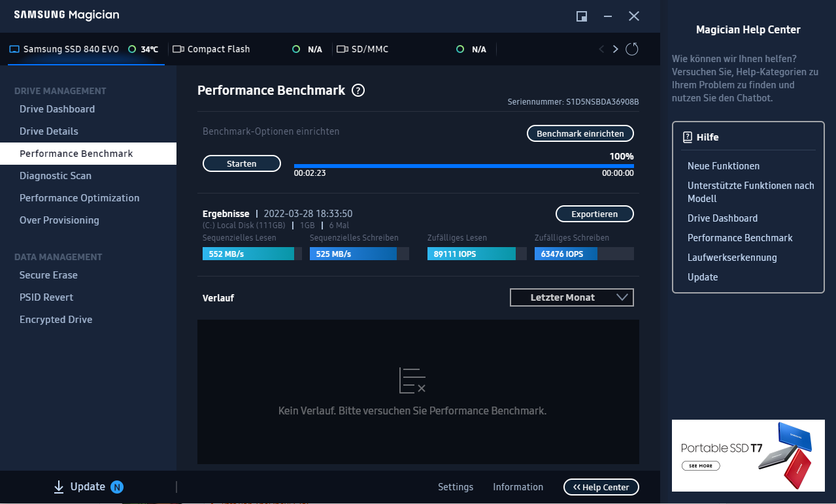Viewport: 836px width, 504px height.
Task: Click the Hilfe book icon
Action: point(687,137)
